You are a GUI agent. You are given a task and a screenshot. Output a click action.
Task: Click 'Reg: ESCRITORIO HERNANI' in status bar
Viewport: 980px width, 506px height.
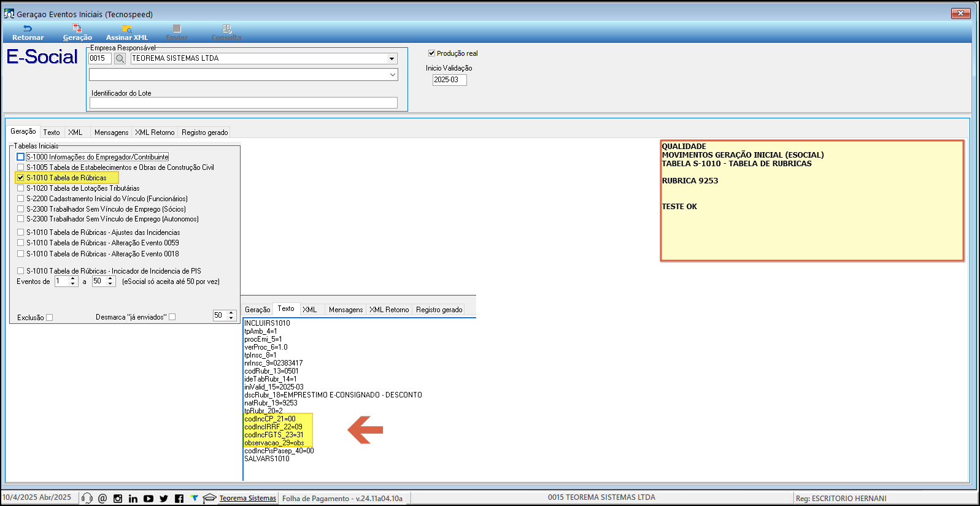click(841, 498)
